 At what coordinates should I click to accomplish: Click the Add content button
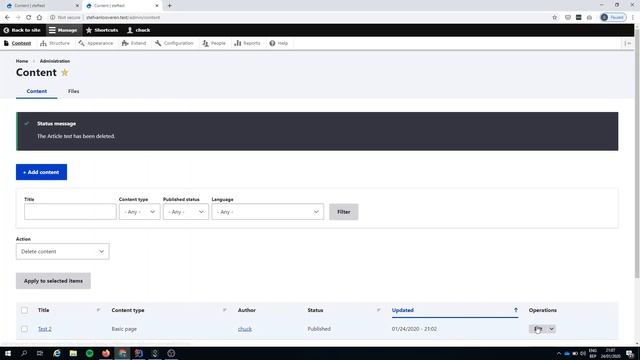[41, 172]
